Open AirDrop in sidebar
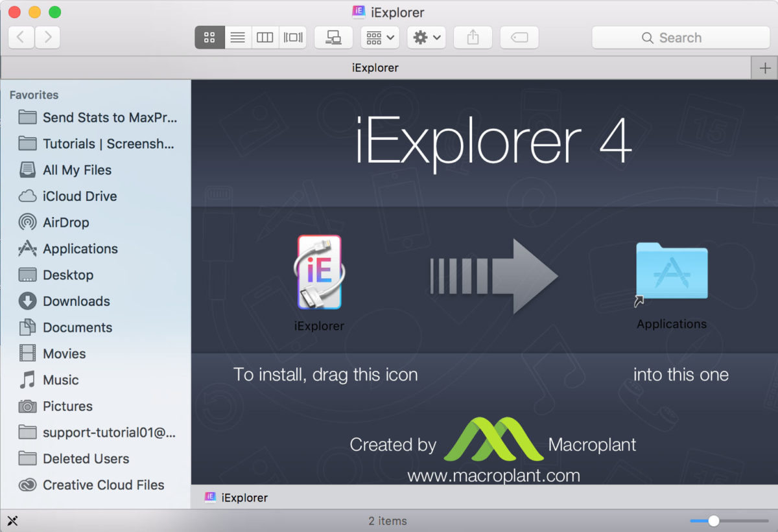Image resolution: width=778 pixels, height=532 pixels. click(x=54, y=222)
